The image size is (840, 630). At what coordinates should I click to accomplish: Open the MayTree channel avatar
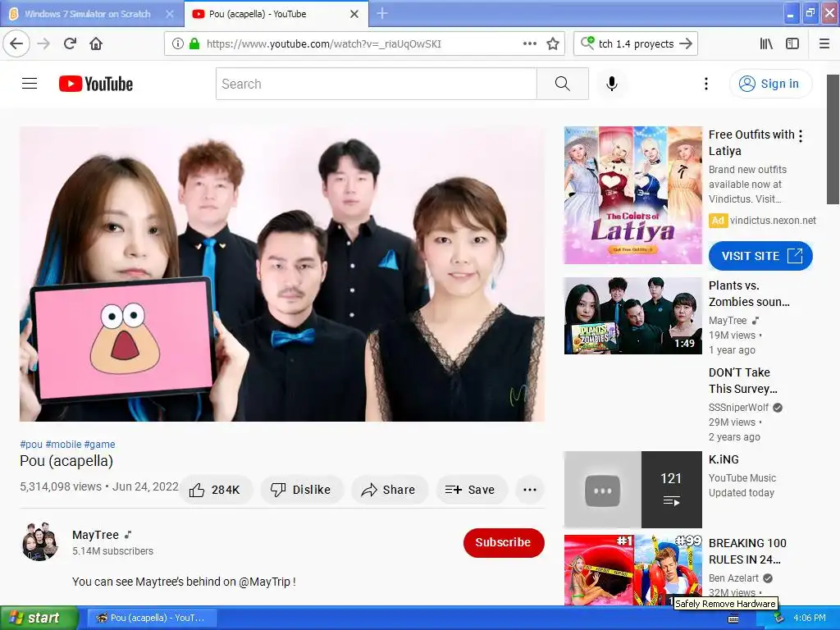pos(39,541)
